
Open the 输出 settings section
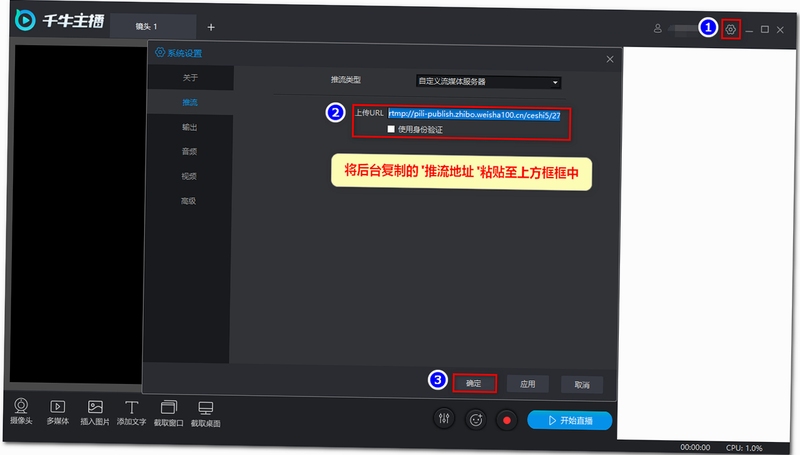(x=189, y=127)
